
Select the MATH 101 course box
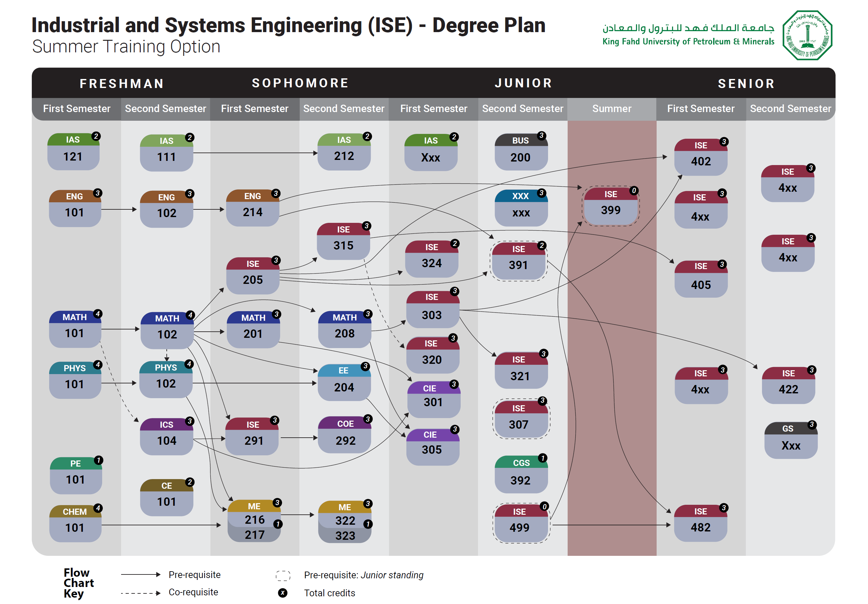[75, 329]
